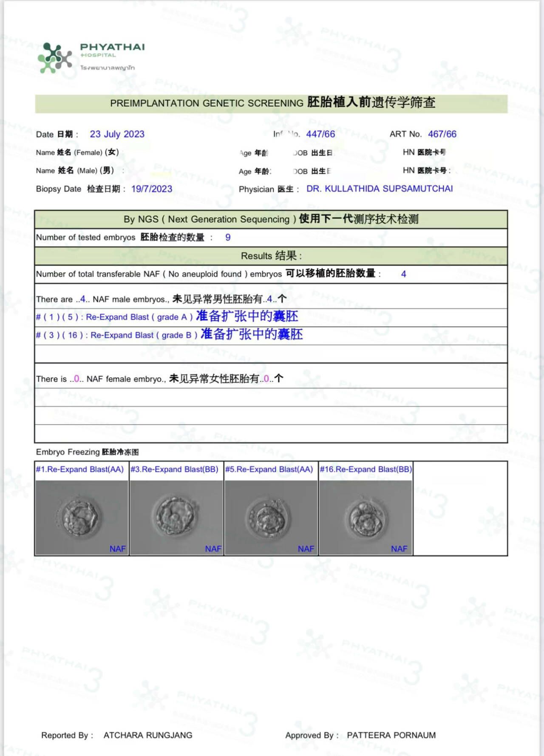The height and width of the screenshot is (756, 544).
Task: Open embryo #1 Re-Expand Blast(AA) image
Action: click(x=82, y=518)
